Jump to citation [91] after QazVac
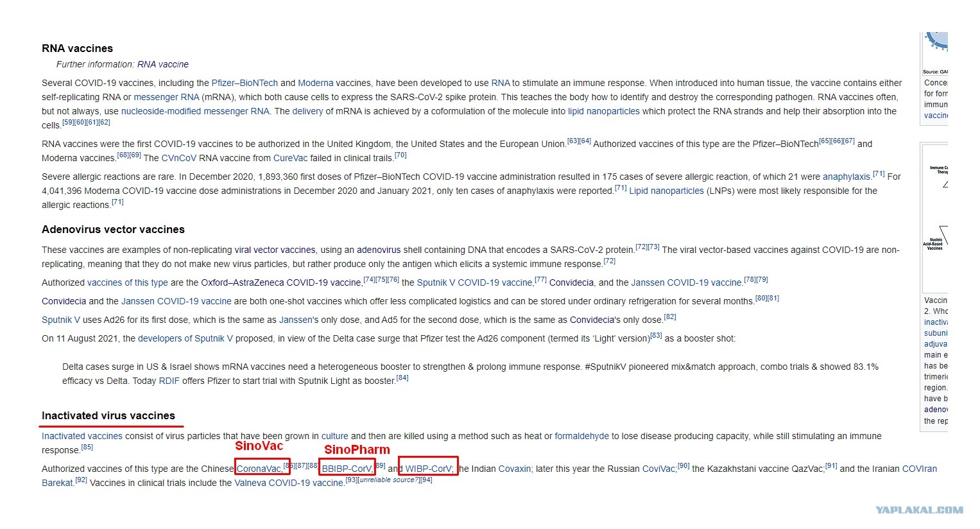Screen dimensions: 980x529 point(831,465)
